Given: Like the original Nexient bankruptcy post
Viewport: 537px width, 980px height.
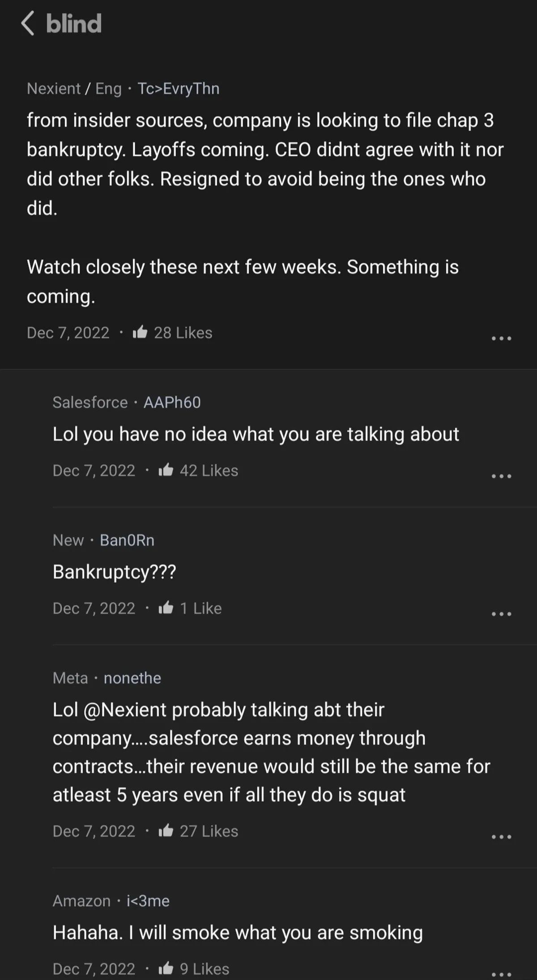Looking at the screenshot, I should pos(140,333).
